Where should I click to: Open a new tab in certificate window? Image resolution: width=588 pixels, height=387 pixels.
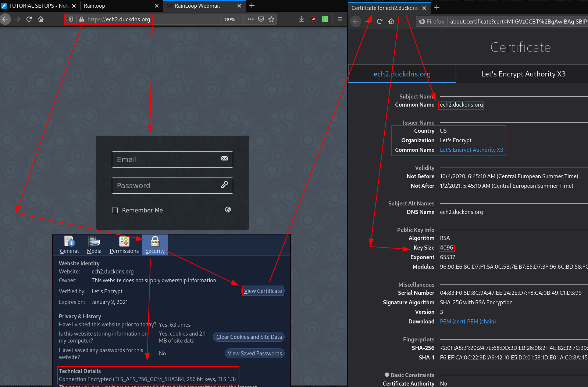(x=437, y=8)
